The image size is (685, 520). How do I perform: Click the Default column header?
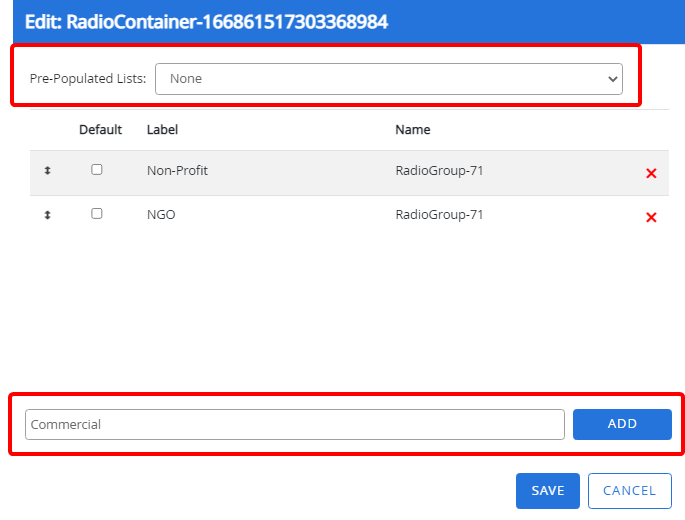(x=100, y=130)
